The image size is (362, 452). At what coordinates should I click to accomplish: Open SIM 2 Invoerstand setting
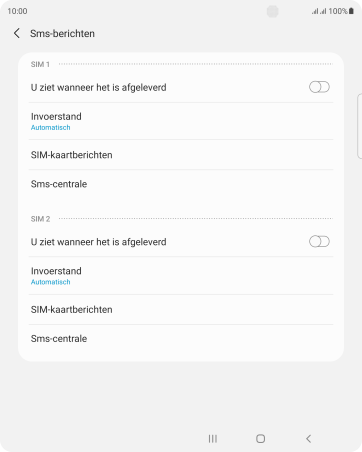(181, 276)
